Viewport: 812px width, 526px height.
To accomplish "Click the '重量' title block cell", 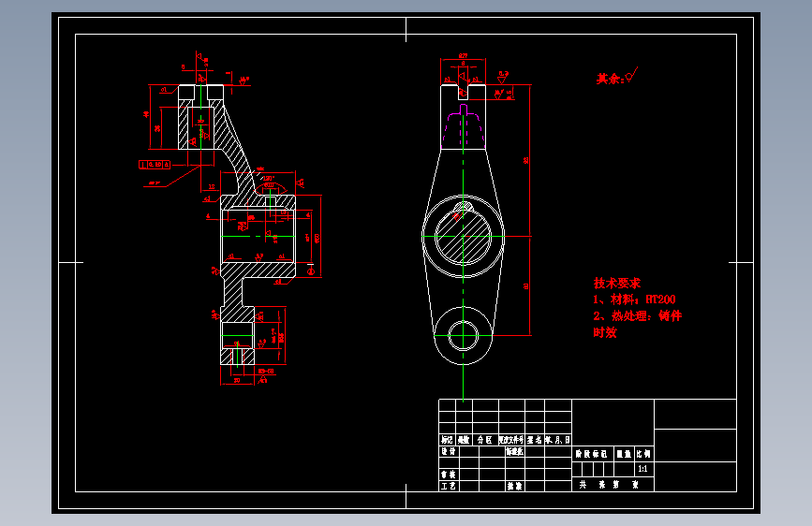I will tap(624, 454).
